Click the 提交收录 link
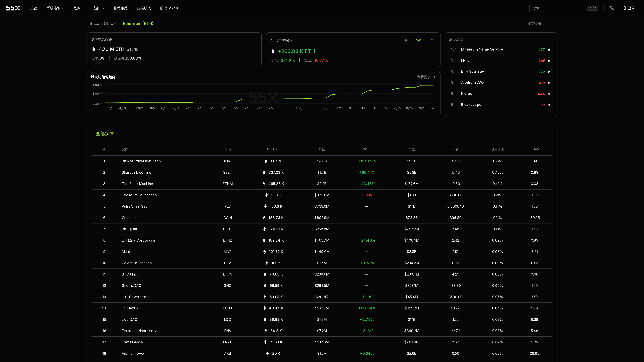Image resolution: width=644 pixels, height=362 pixels. (x=534, y=24)
